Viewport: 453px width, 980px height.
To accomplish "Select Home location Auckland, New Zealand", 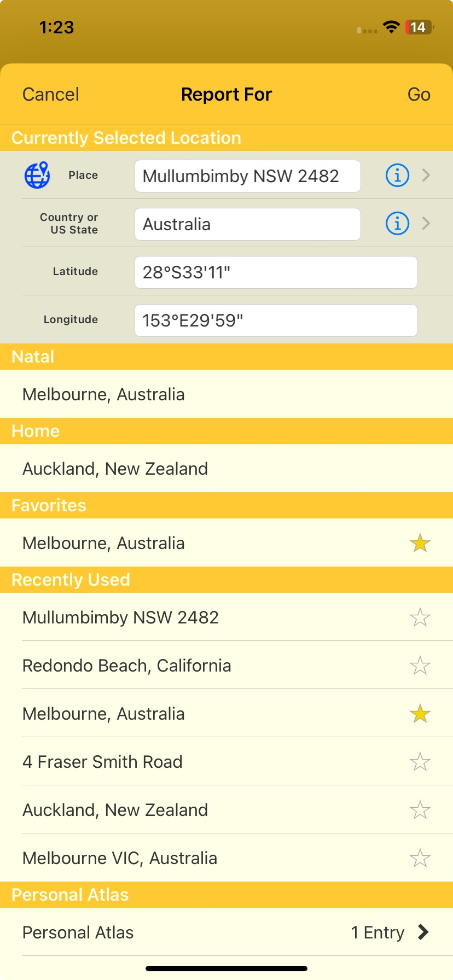I will click(226, 468).
